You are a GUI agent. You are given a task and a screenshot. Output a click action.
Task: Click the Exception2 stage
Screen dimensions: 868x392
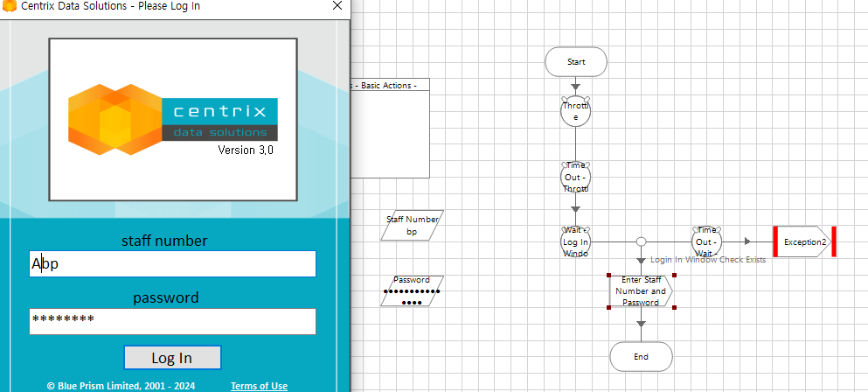pyautogui.click(x=804, y=241)
